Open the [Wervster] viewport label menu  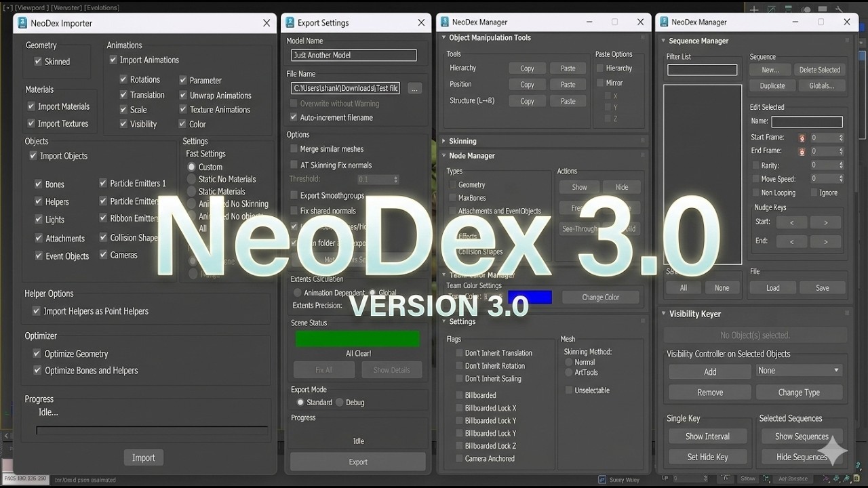(x=65, y=7)
